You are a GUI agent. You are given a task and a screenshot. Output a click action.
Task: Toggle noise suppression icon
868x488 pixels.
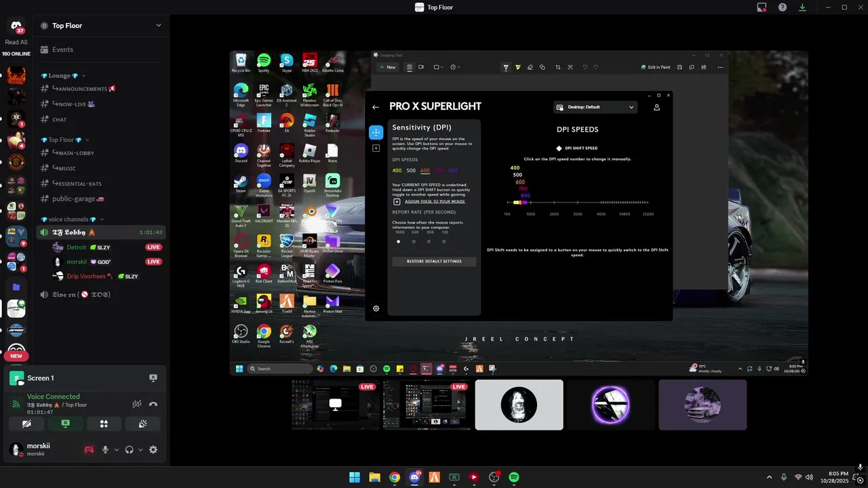click(x=137, y=404)
